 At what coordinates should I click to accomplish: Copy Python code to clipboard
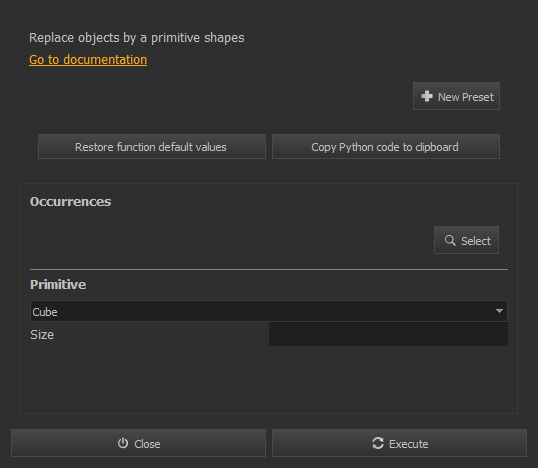pos(386,147)
